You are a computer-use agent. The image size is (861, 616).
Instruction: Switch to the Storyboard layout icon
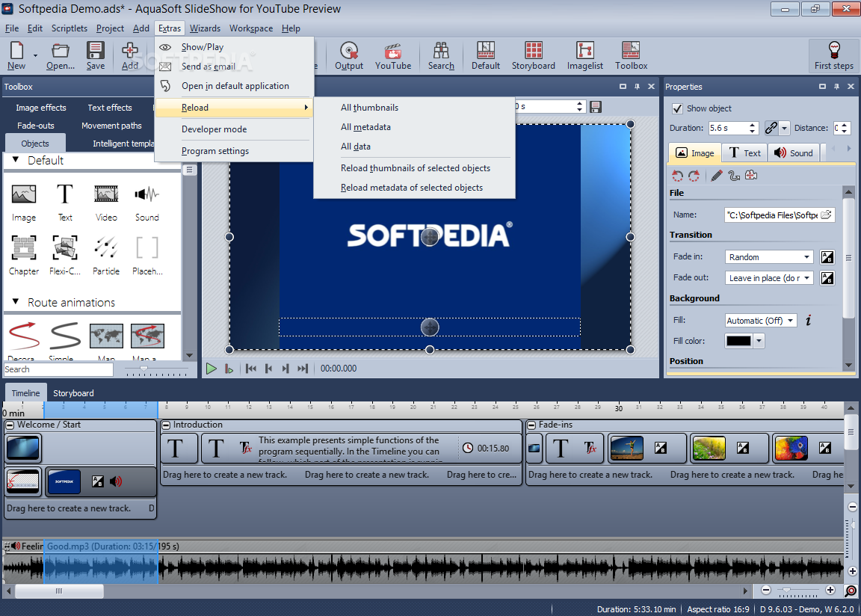tap(533, 55)
